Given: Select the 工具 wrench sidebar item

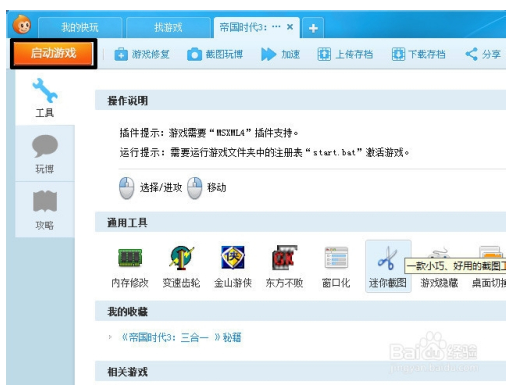Looking at the screenshot, I should 45,98.
